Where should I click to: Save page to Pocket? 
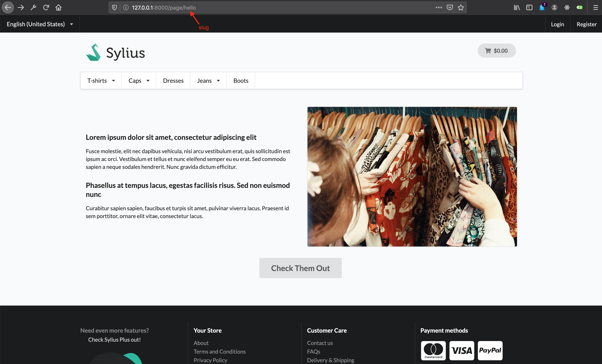pos(450,8)
